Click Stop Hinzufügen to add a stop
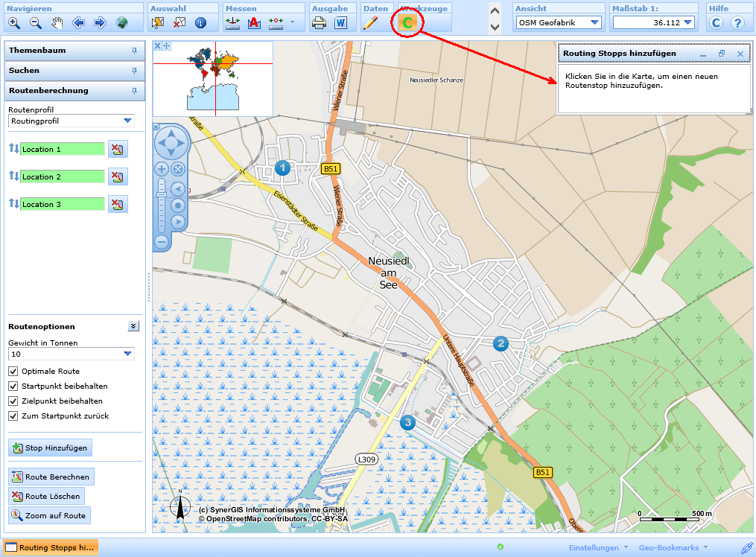Screen dimensions: 756x557 48,448
